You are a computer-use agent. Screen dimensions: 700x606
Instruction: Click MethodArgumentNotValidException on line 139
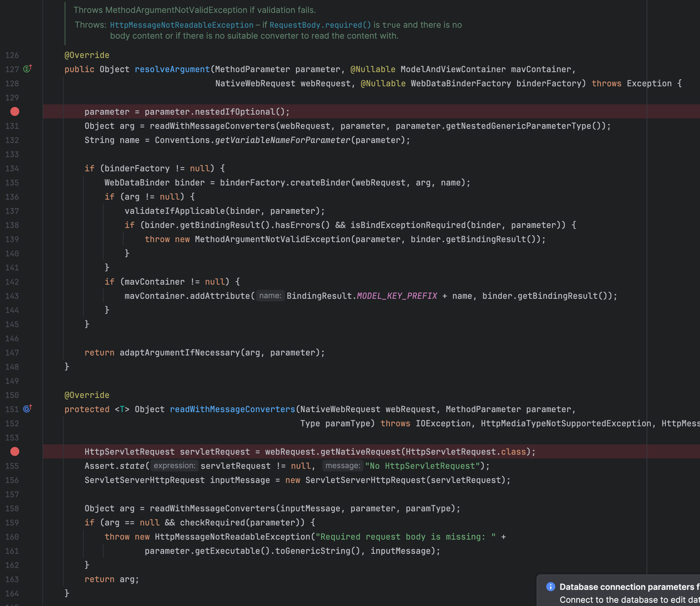click(x=273, y=239)
